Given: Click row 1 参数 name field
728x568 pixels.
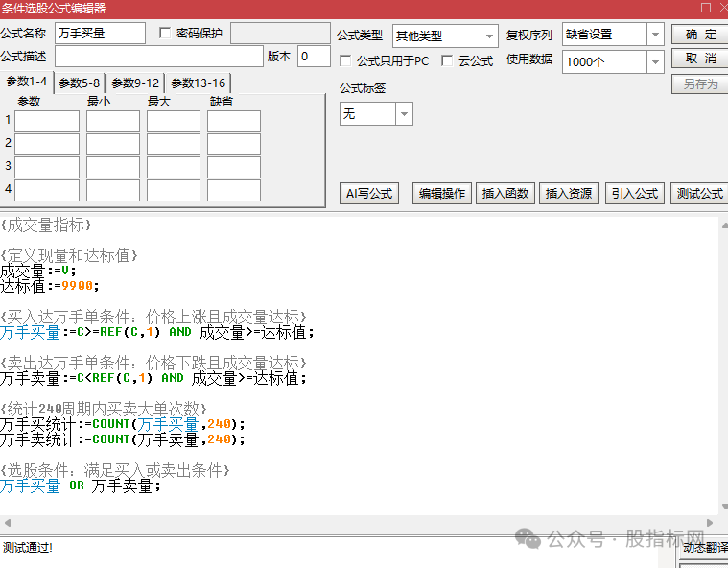Looking at the screenshot, I should pyautogui.click(x=47, y=121).
